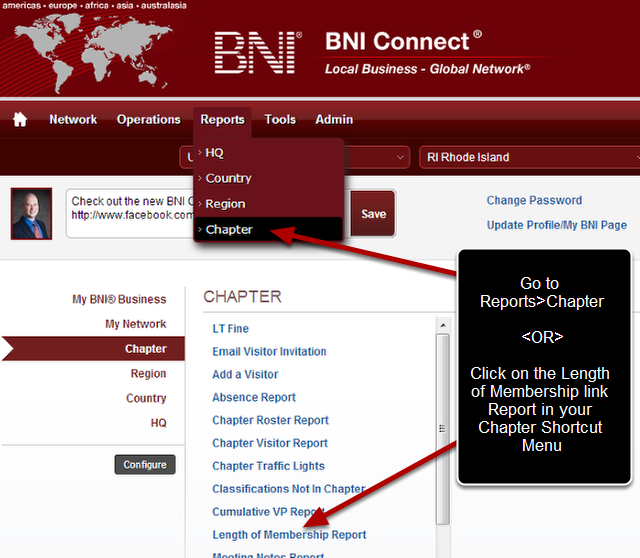This screenshot has width=640, height=558.
Task: Select HQ in the Reports submenu
Action: click(x=214, y=153)
